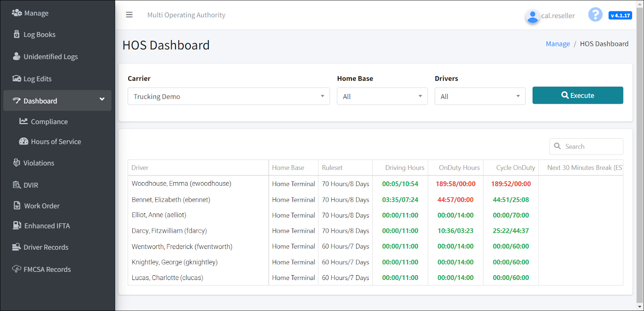Click the table Search input field
This screenshot has height=311, width=644.
tap(586, 146)
